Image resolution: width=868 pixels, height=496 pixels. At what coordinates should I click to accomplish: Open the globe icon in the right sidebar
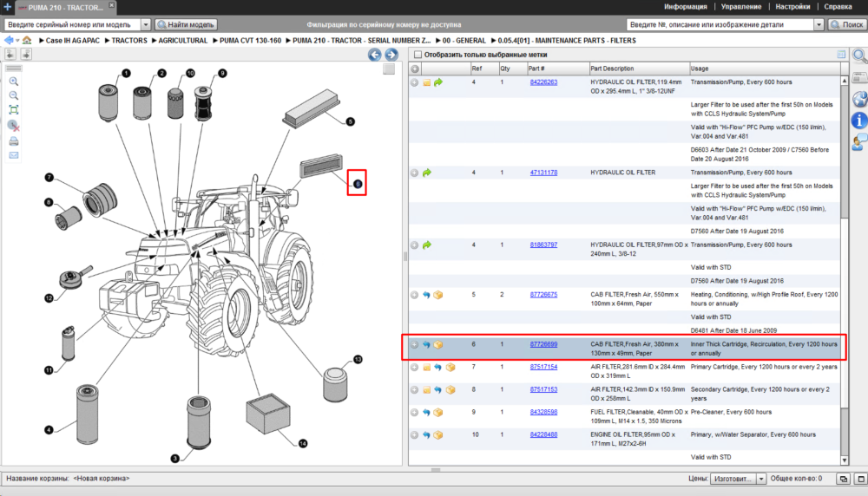point(859,100)
